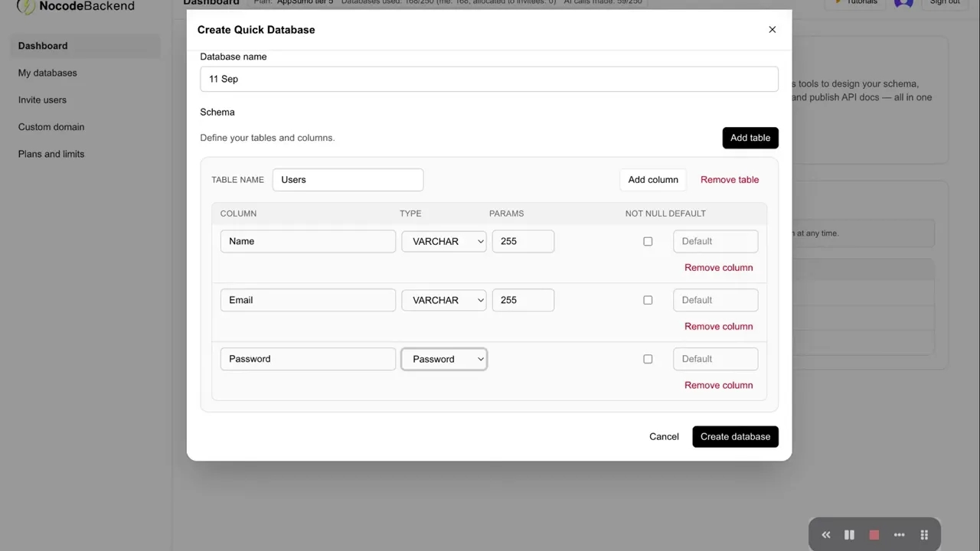The height and width of the screenshot is (551, 980).
Task: Pause the screen recording
Action: pos(849,535)
